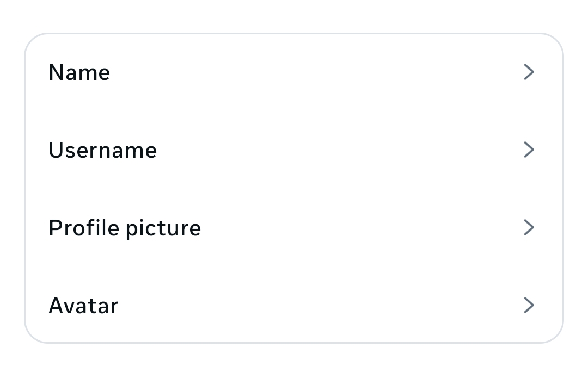Viewport: 588px width, 366px height.
Task: Open the Username settings row
Action: (x=294, y=150)
